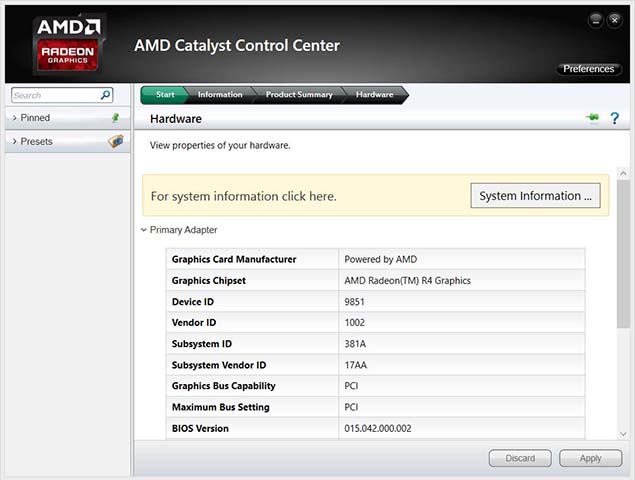The image size is (635, 480).
Task: Open the System Information dialog
Action: pos(535,196)
